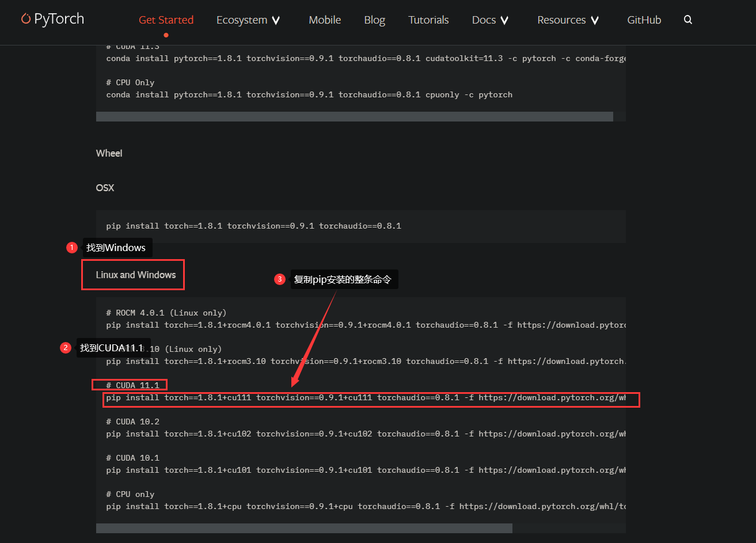Screen dimensions: 756x543
Task: Open the GitHub link
Action: [644, 20]
